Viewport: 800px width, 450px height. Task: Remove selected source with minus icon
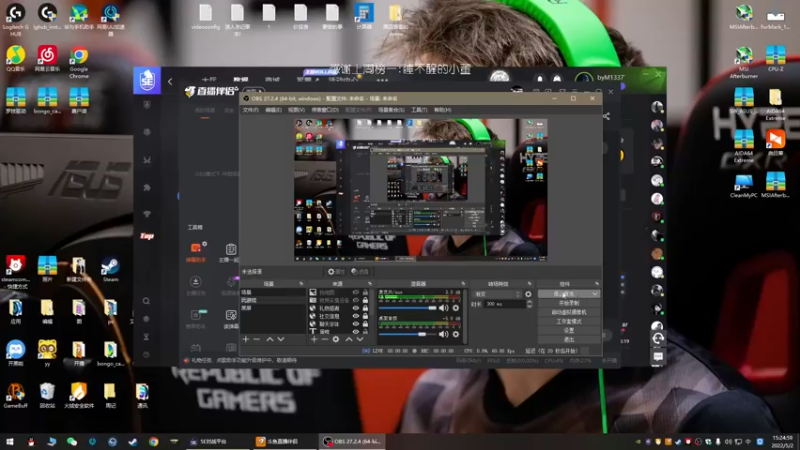324,339
